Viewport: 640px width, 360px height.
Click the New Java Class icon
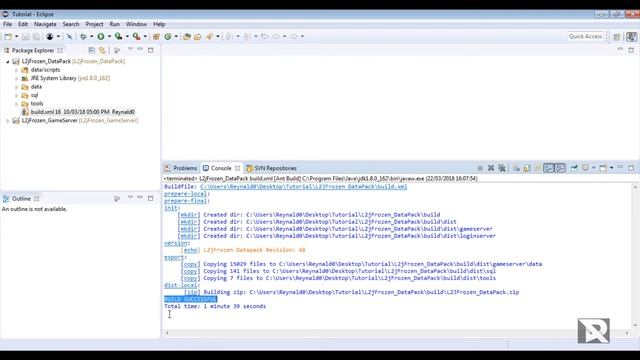pos(168,36)
